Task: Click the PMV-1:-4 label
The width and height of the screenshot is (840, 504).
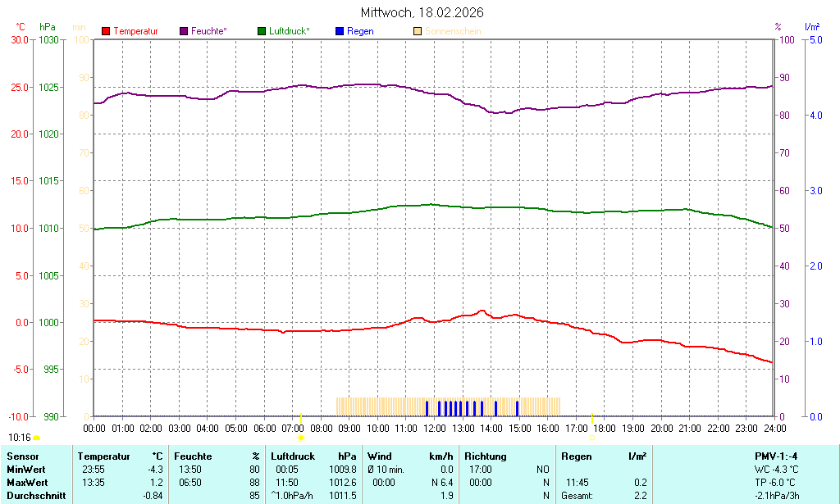Action: click(776, 456)
